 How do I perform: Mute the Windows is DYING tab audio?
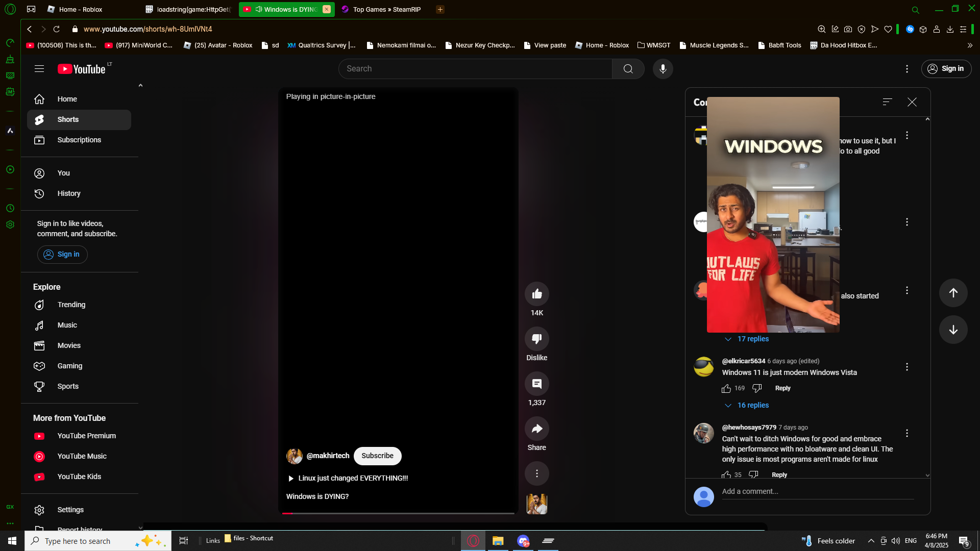pyautogui.click(x=259, y=9)
